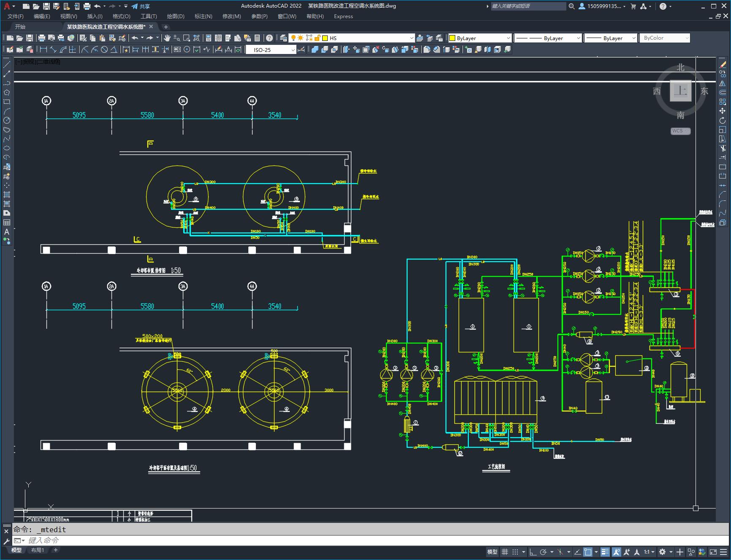Open the Layer Properties manager icon
This screenshot has width=731, height=560.
click(283, 38)
